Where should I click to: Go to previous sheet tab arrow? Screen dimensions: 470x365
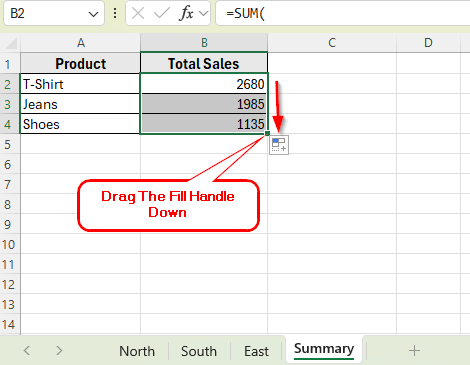[27, 351]
